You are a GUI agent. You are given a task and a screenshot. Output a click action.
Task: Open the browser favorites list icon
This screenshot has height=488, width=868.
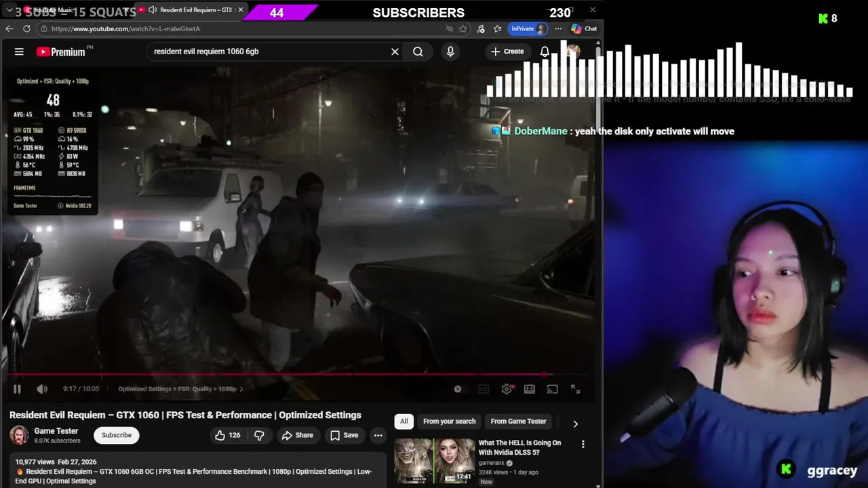(x=498, y=28)
